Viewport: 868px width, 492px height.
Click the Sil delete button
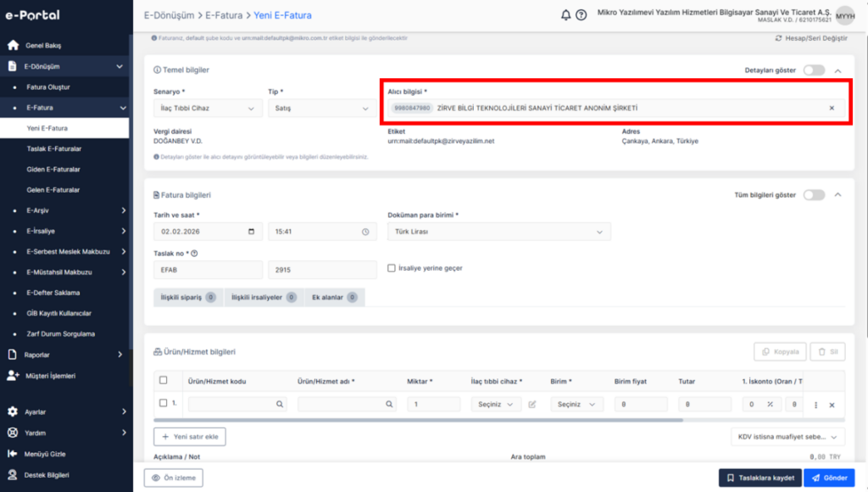click(827, 352)
